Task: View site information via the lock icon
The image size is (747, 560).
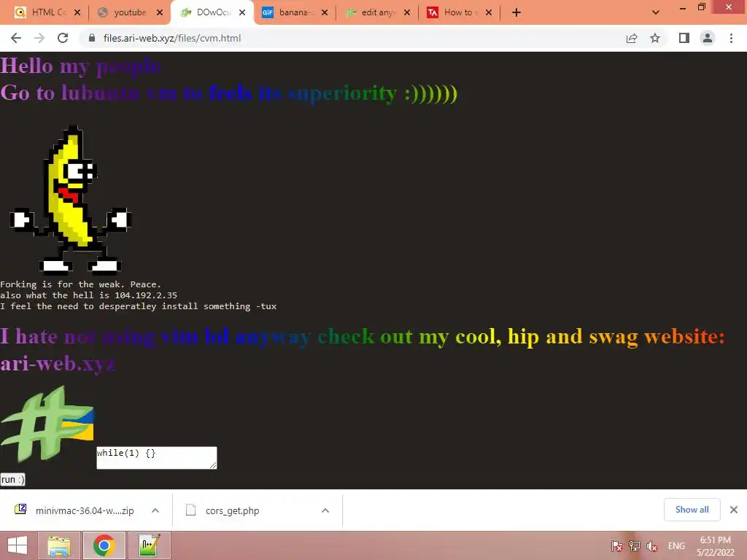Action: [x=92, y=38]
